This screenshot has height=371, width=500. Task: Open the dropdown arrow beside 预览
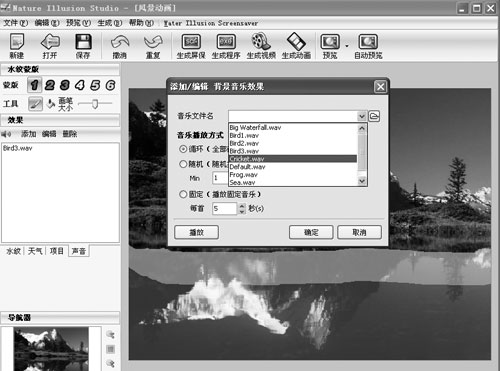tap(347, 46)
